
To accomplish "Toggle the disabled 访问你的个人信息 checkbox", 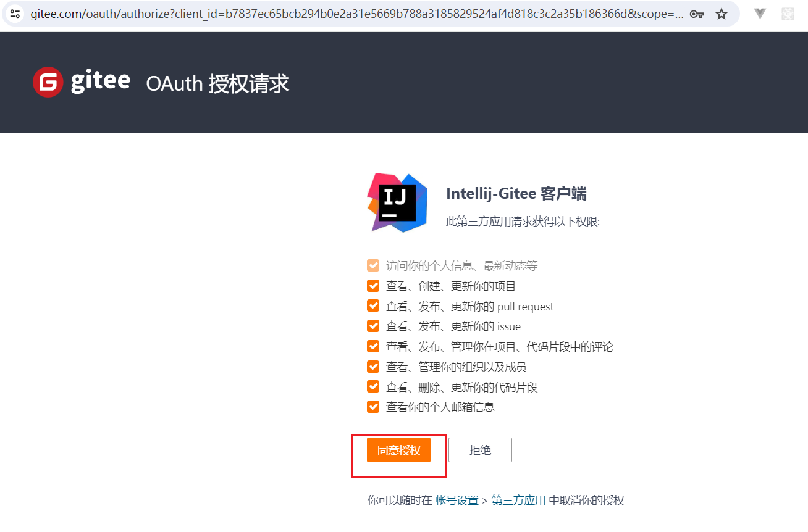I will [373, 265].
